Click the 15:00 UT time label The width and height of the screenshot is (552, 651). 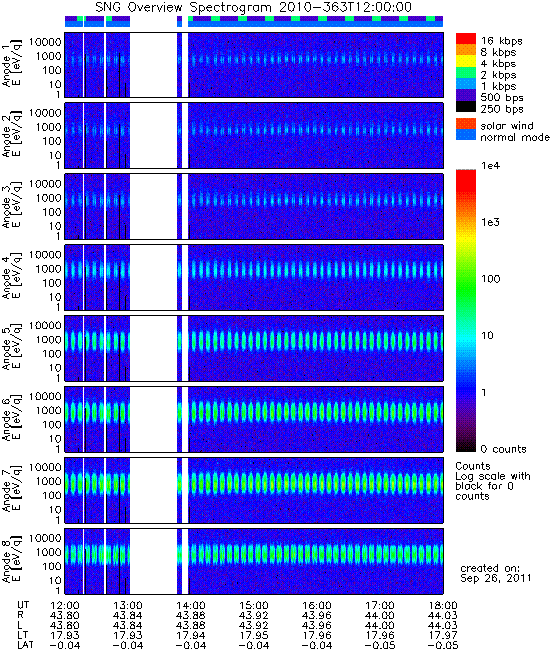click(254, 605)
